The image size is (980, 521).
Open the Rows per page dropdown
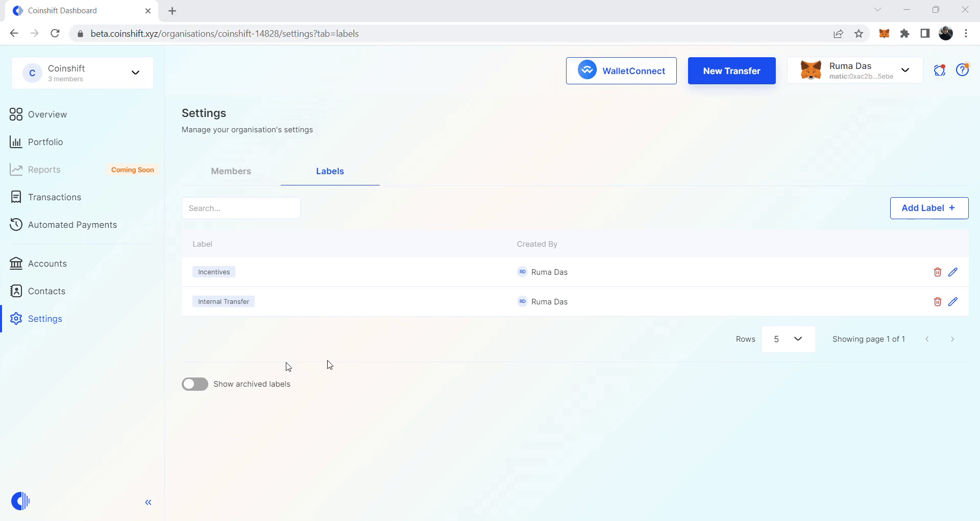788,339
